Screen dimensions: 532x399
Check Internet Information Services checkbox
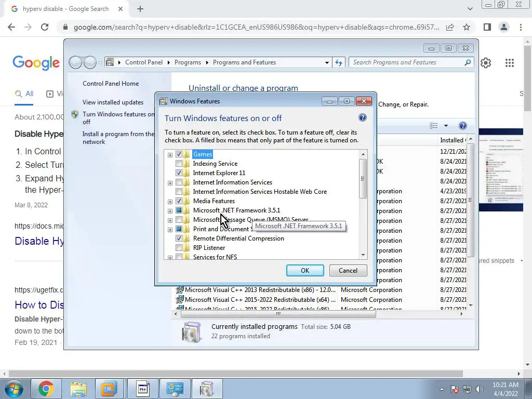click(179, 182)
